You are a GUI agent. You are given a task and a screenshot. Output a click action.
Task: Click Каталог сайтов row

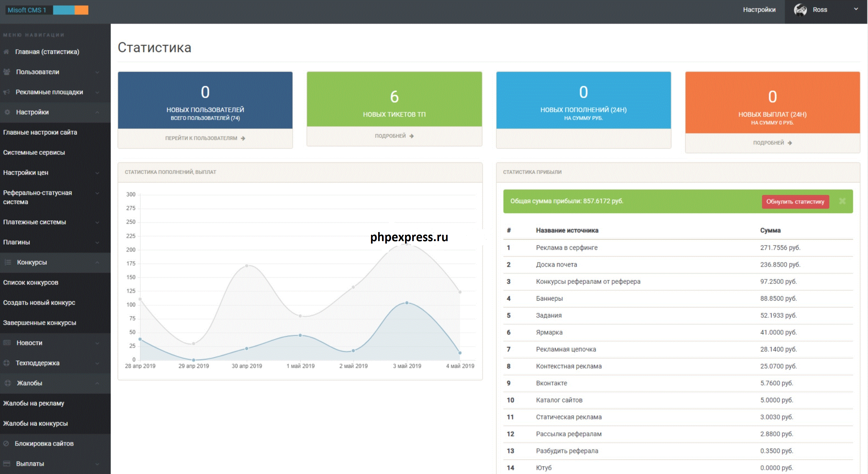[x=678, y=400]
